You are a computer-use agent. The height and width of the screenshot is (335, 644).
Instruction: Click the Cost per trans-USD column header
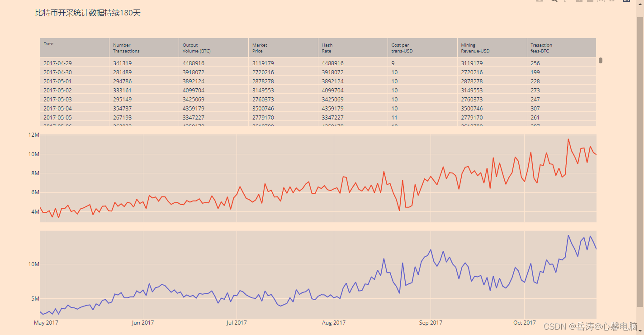click(422, 48)
